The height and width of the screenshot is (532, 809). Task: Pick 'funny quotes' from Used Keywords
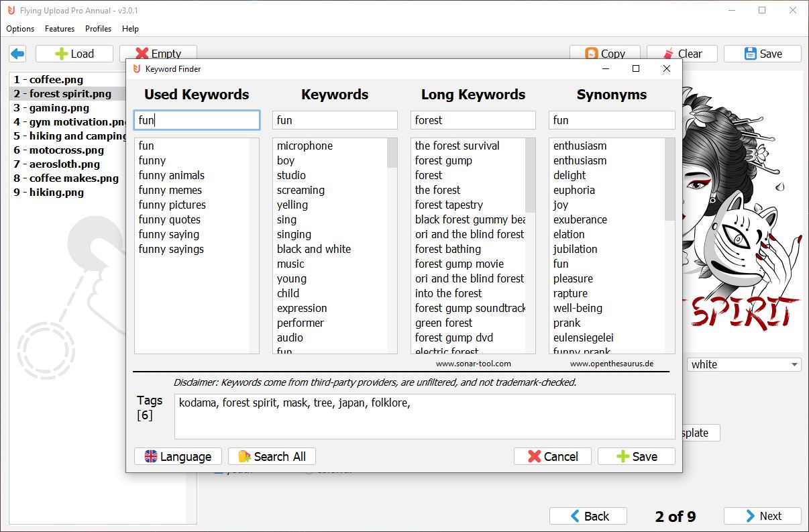170,219
